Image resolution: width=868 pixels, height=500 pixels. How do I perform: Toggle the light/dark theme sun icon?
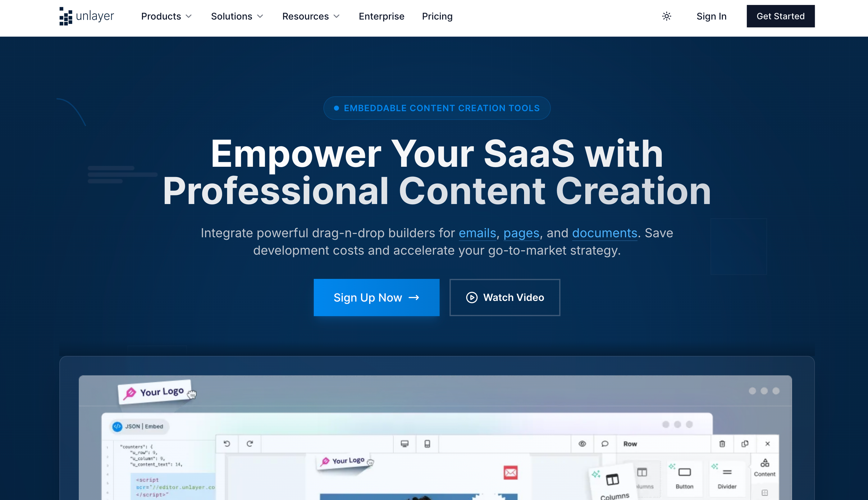pyautogui.click(x=666, y=16)
